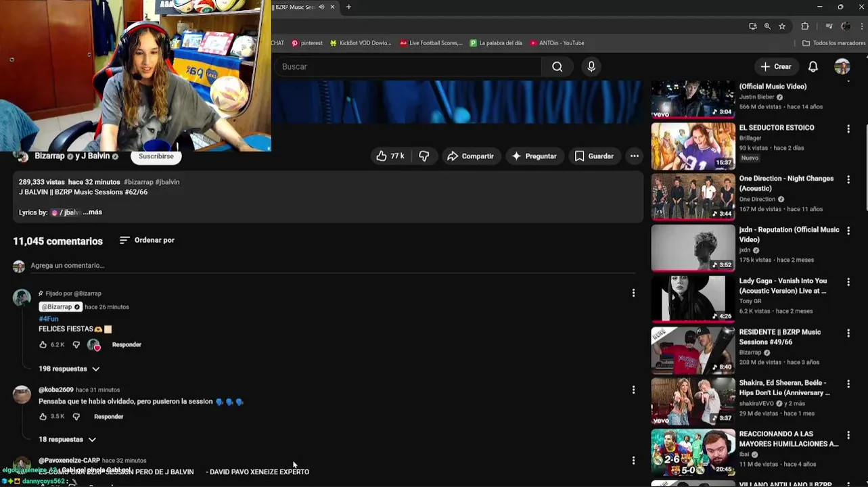Click the Compartir share button
868x487 pixels.
pos(470,156)
